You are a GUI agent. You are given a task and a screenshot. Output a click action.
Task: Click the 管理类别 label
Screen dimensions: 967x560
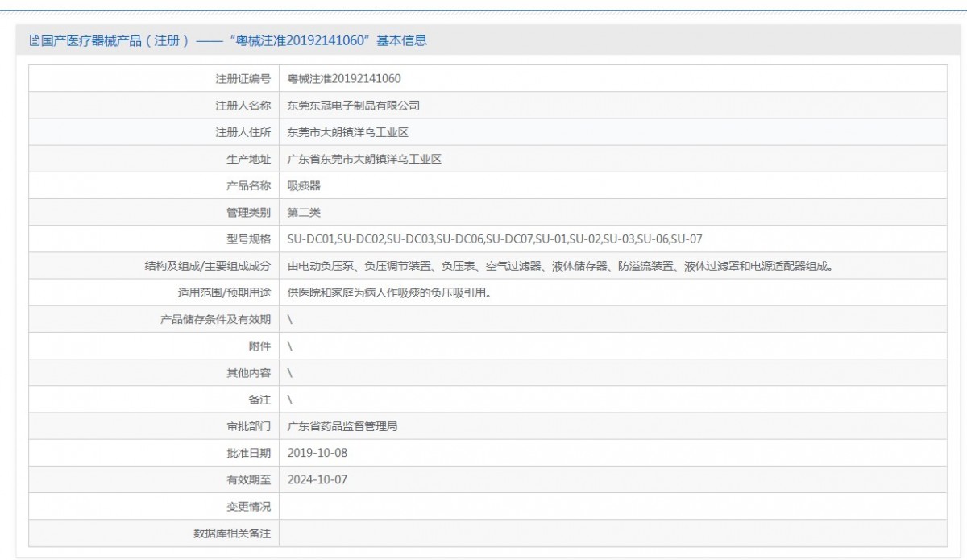pos(248,212)
